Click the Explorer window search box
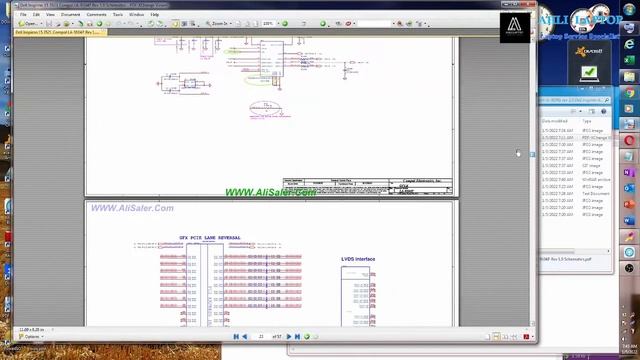Viewport: 640px width, 360px height. pyautogui.click(x=575, y=100)
